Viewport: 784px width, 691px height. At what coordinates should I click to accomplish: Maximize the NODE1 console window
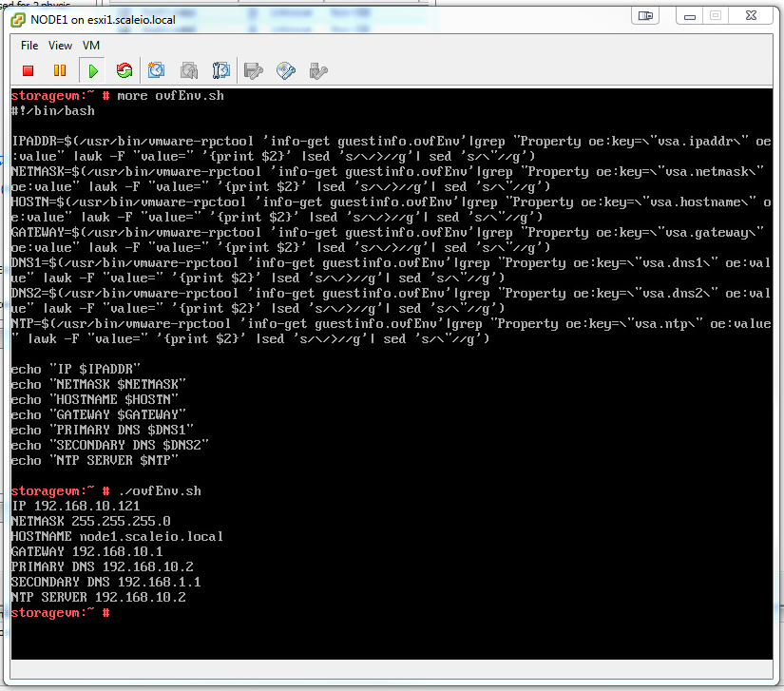pyautogui.click(x=715, y=15)
